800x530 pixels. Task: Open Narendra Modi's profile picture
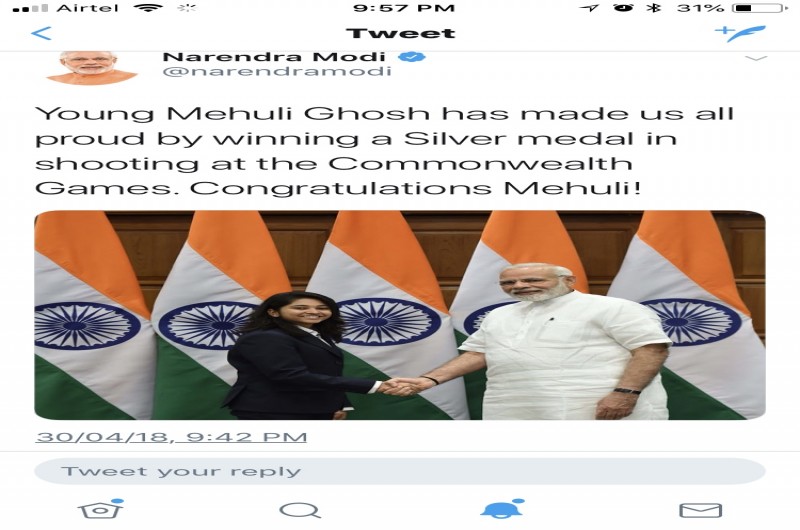pyautogui.click(x=92, y=68)
